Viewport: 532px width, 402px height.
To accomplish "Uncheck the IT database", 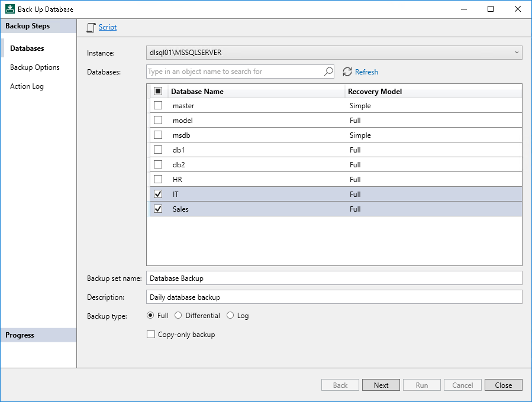I will [x=157, y=194].
